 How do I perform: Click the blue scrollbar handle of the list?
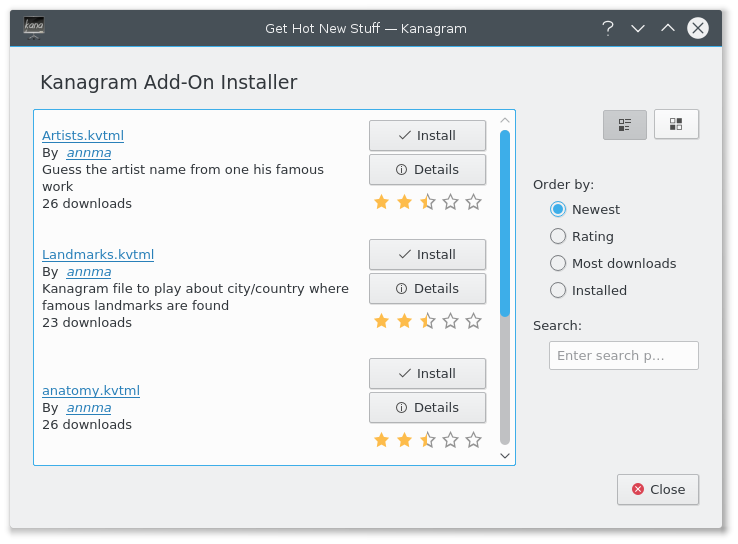(505, 224)
